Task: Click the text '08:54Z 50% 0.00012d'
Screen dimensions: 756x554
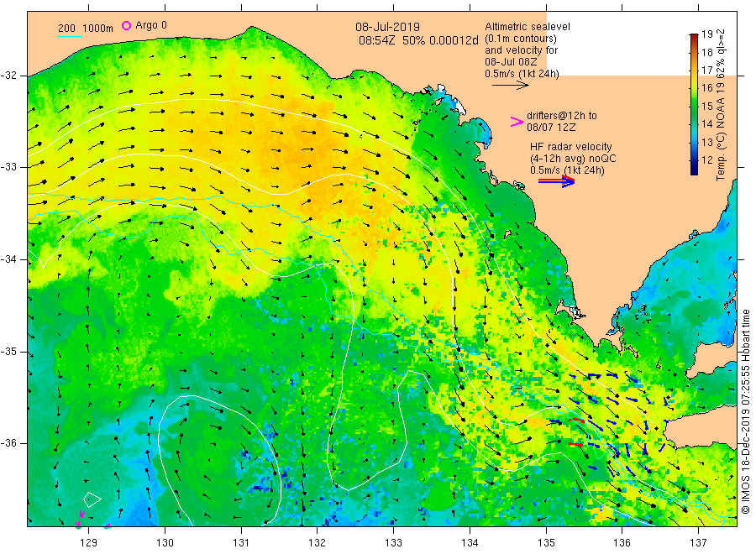Action: [x=418, y=40]
